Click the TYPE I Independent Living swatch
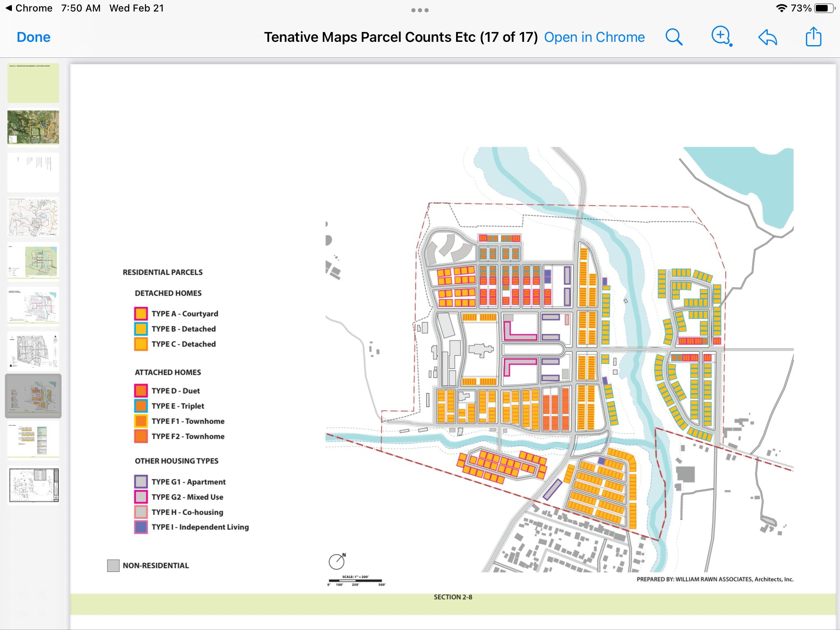This screenshot has width=840, height=630. click(x=141, y=527)
